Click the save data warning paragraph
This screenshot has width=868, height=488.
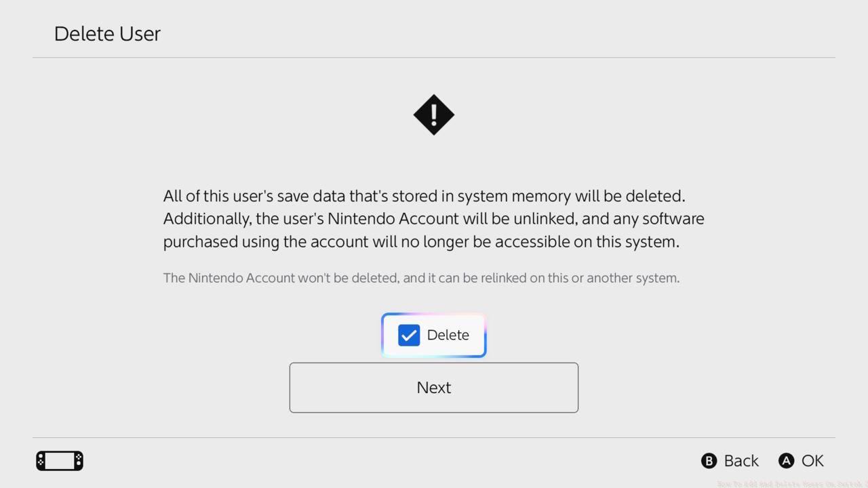433,218
